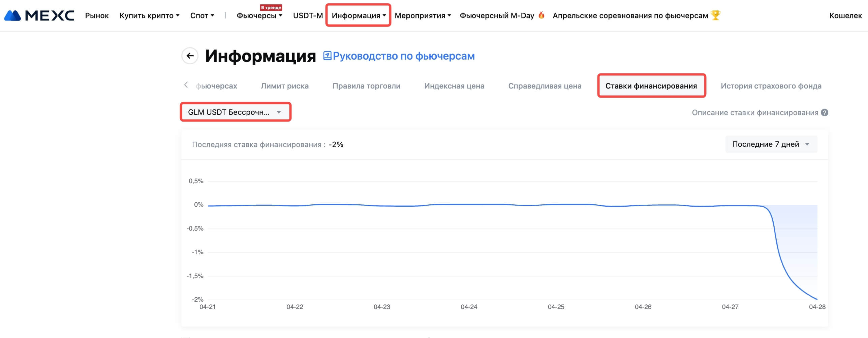Open the Купить крипто menu

(149, 15)
